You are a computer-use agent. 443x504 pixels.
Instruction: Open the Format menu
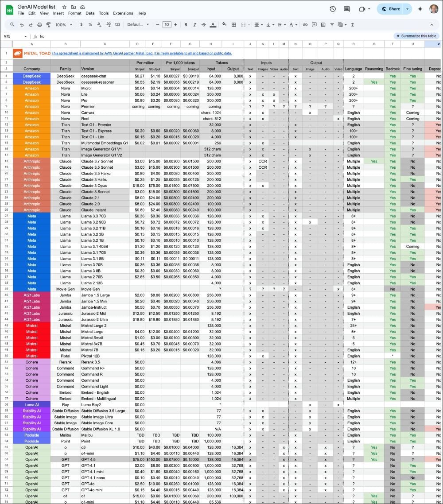[x=74, y=13]
